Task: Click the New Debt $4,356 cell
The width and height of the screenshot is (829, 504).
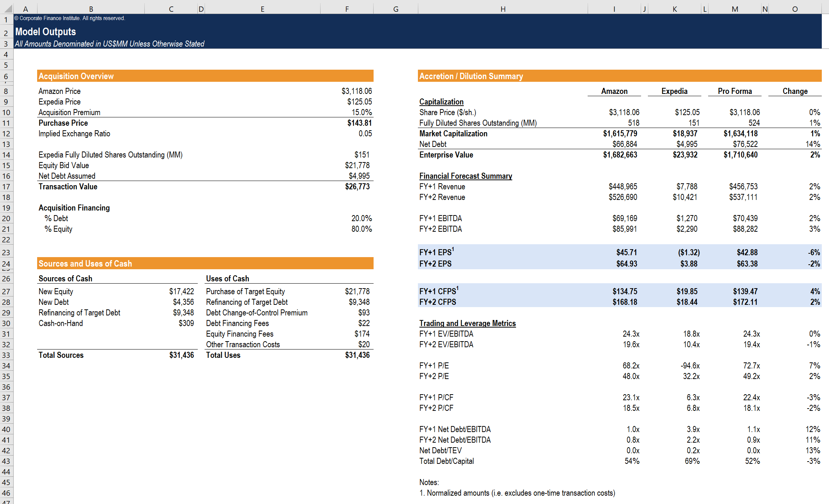Action: pyautogui.click(x=183, y=302)
